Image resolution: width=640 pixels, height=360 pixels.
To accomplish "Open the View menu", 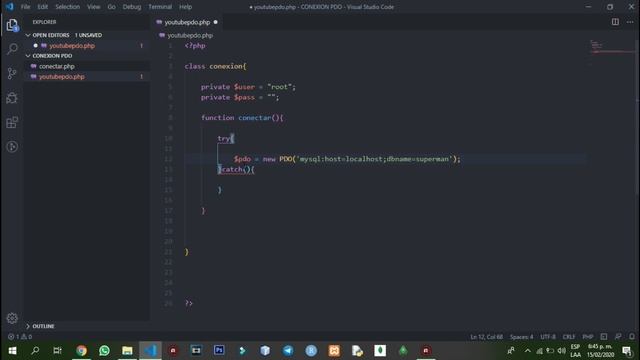I will [93, 7].
